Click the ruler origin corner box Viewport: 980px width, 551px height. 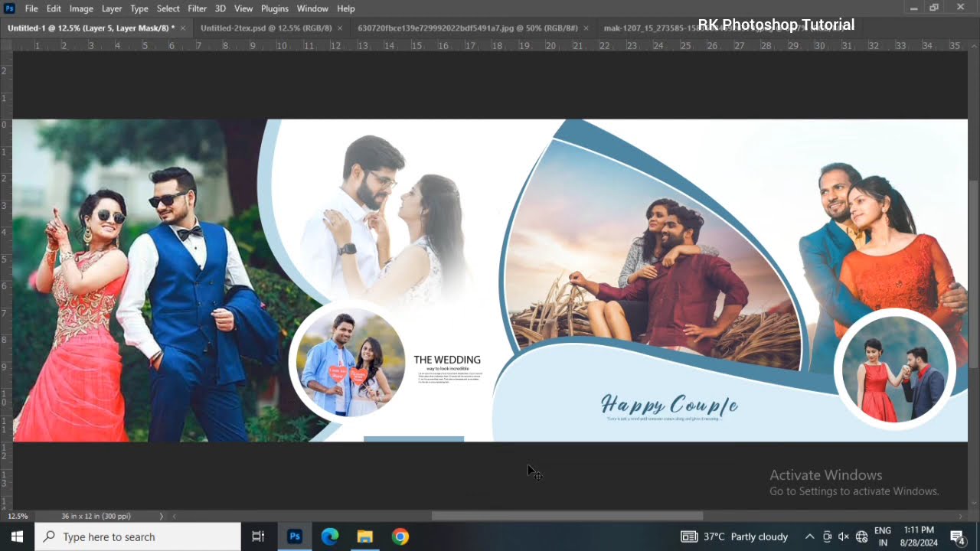(x=5, y=45)
